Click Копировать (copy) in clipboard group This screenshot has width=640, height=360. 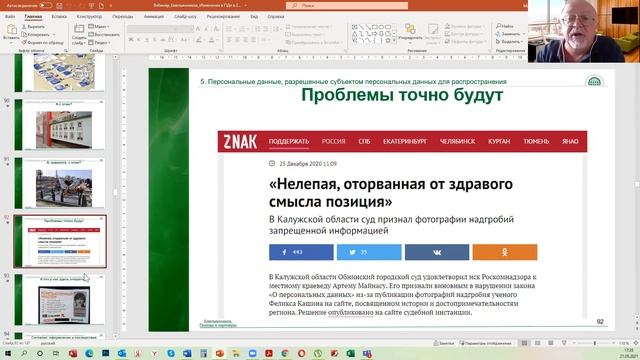pyautogui.click(x=35, y=35)
